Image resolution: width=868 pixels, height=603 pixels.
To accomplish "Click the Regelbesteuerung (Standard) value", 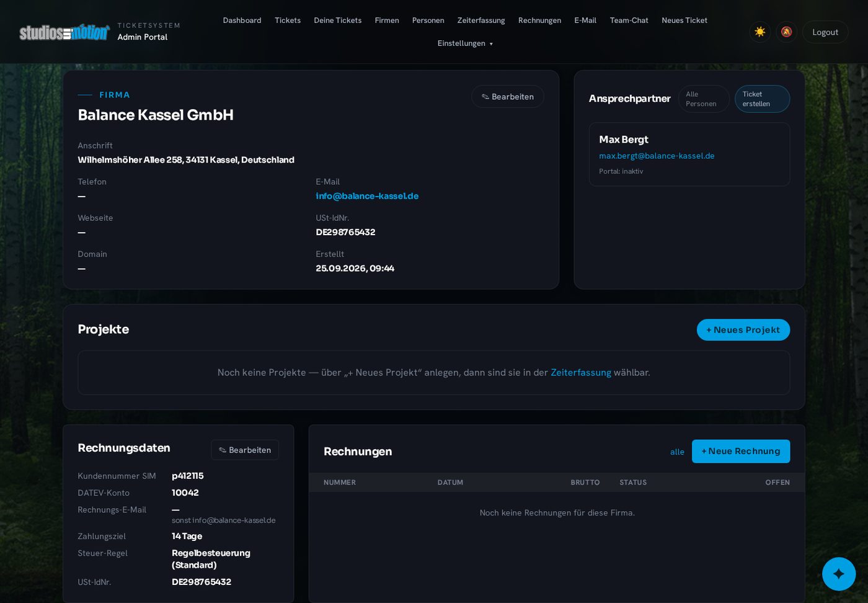I will 211,559.
